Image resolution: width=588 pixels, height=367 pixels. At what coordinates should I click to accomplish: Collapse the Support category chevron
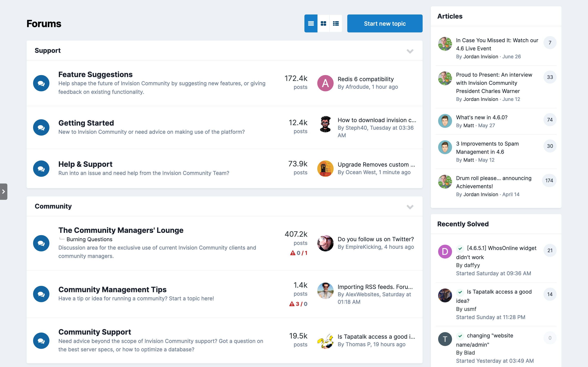point(410,51)
